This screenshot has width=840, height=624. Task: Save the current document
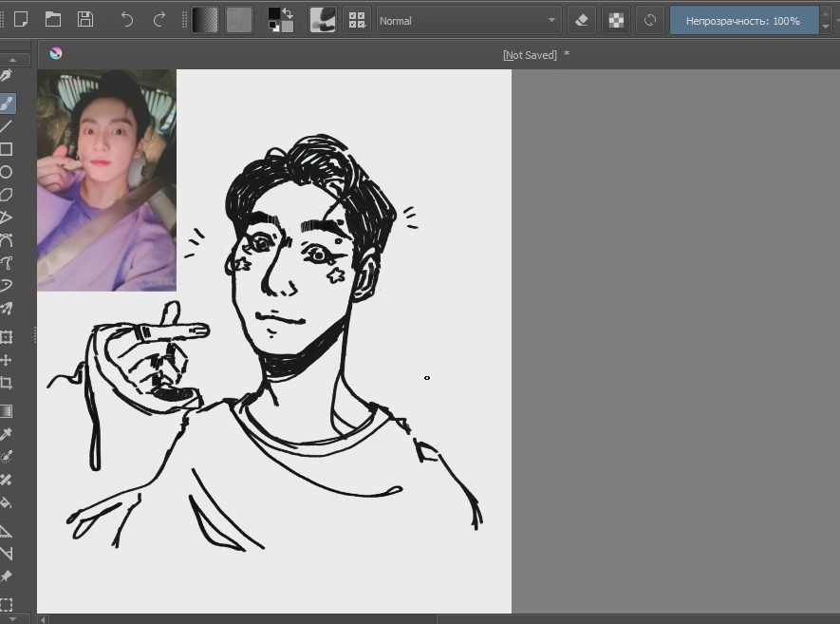pyautogui.click(x=85, y=20)
